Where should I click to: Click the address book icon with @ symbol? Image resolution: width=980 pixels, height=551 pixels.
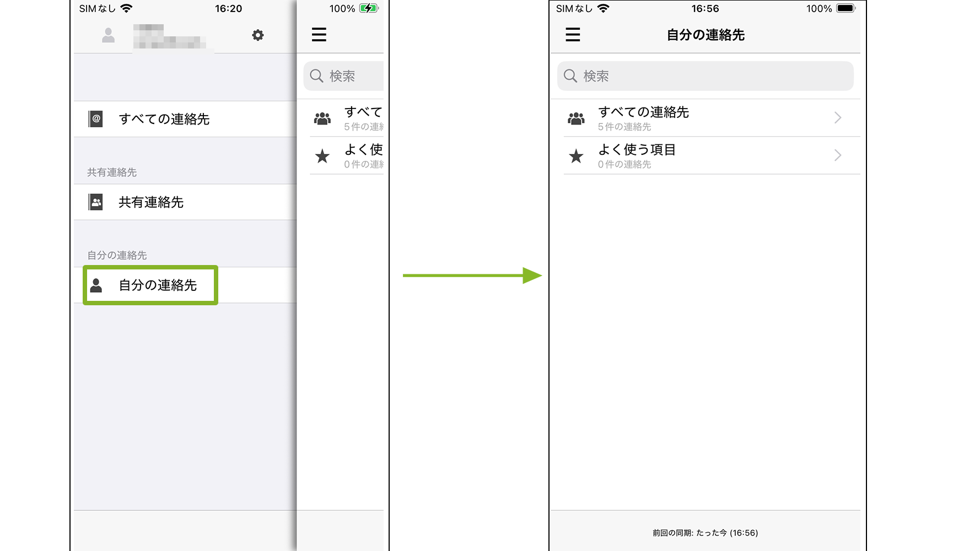pyautogui.click(x=96, y=119)
